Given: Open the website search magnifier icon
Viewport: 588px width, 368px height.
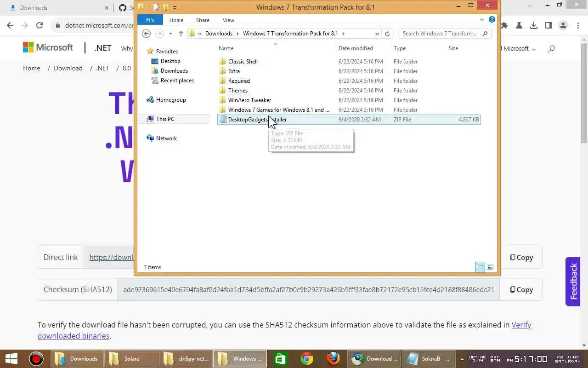Looking at the screenshot, I should 552,48.
